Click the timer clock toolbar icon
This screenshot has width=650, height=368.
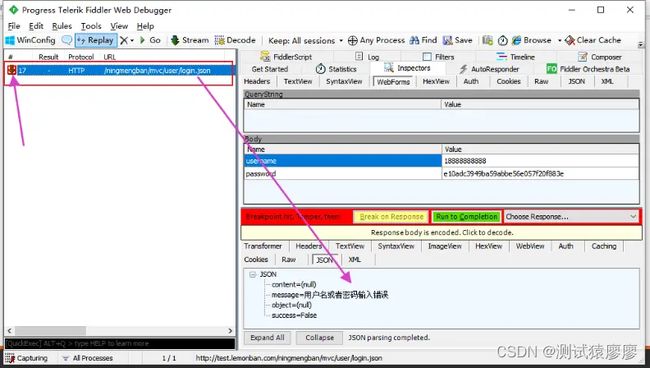(x=502, y=40)
